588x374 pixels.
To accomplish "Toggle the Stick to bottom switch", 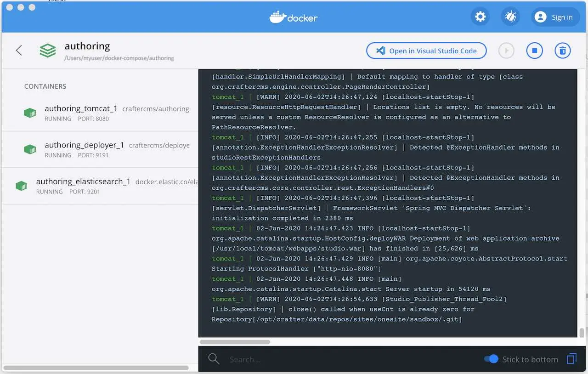I will coord(491,359).
